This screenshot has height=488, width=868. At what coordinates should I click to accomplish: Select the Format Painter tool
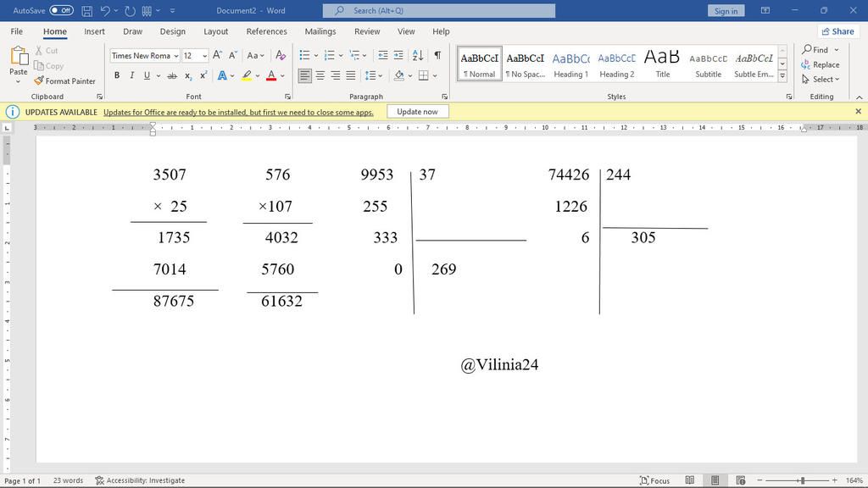coord(64,80)
